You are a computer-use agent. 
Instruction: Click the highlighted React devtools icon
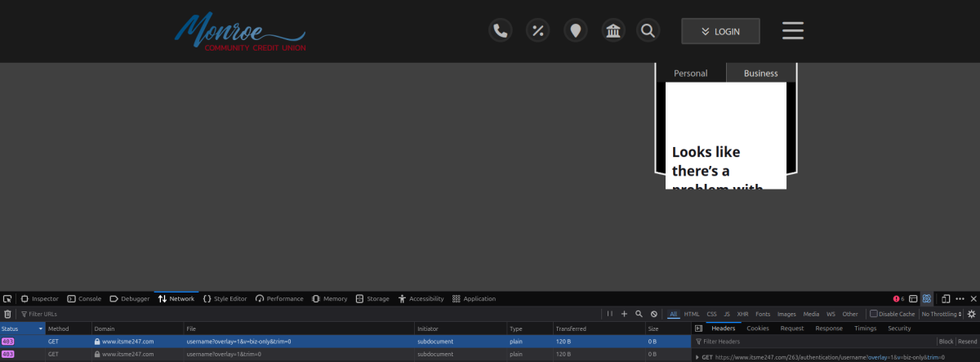pyautogui.click(x=927, y=298)
